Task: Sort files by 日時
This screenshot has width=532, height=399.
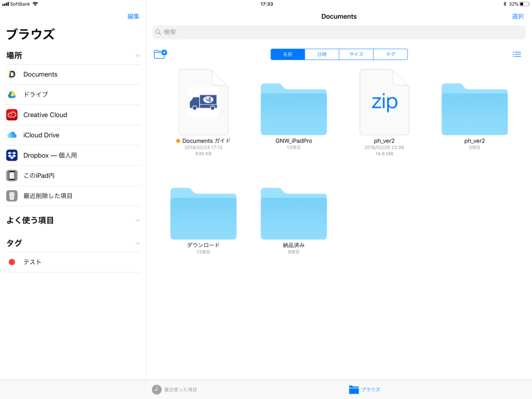Action: tap(322, 55)
